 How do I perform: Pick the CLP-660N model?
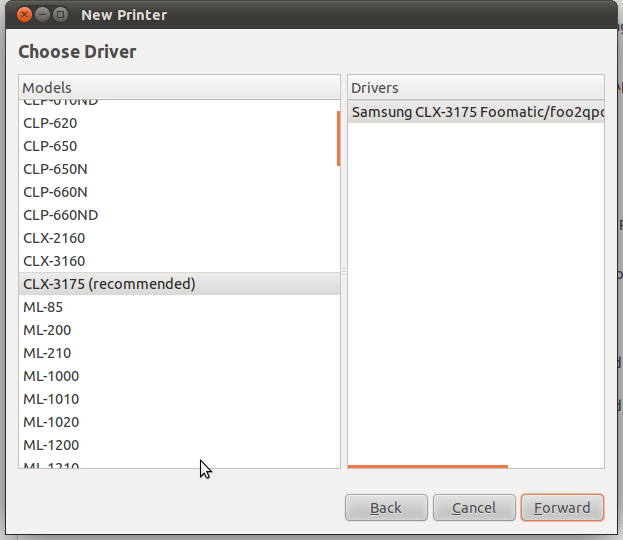tap(179, 192)
